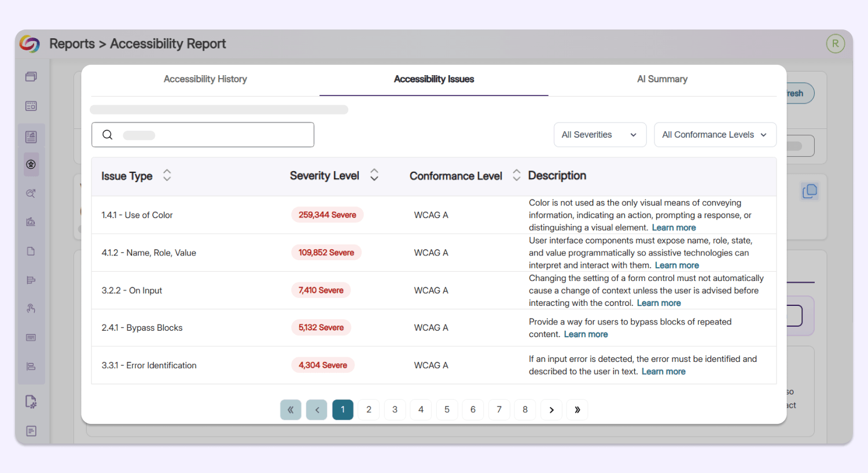
Task: Click the '109,852 Severe' badge
Action: pyautogui.click(x=326, y=253)
